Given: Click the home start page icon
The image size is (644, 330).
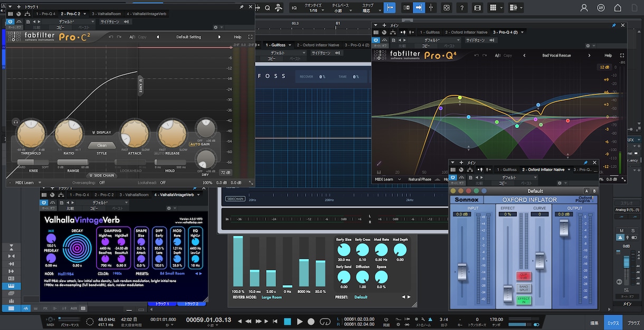Looking at the screenshot, I should tap(618, 8).
